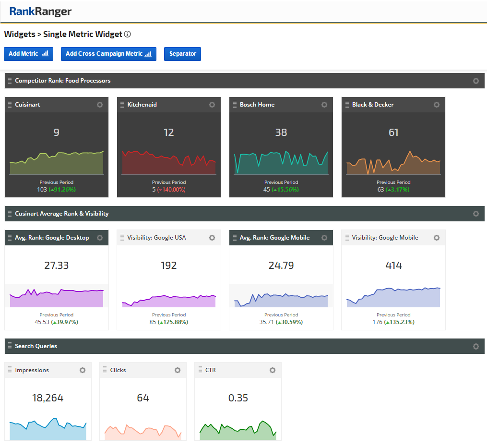Open settings gear on Cuisinart widget

(100, 105)
